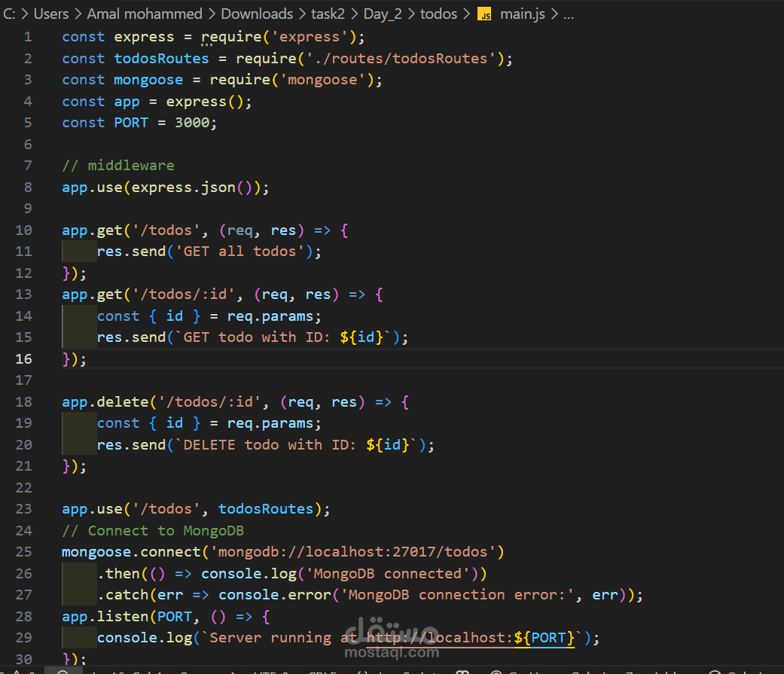Screen dimensions: 784x674
Task: Click 'express.json()' on line 8
Action: 196,188
